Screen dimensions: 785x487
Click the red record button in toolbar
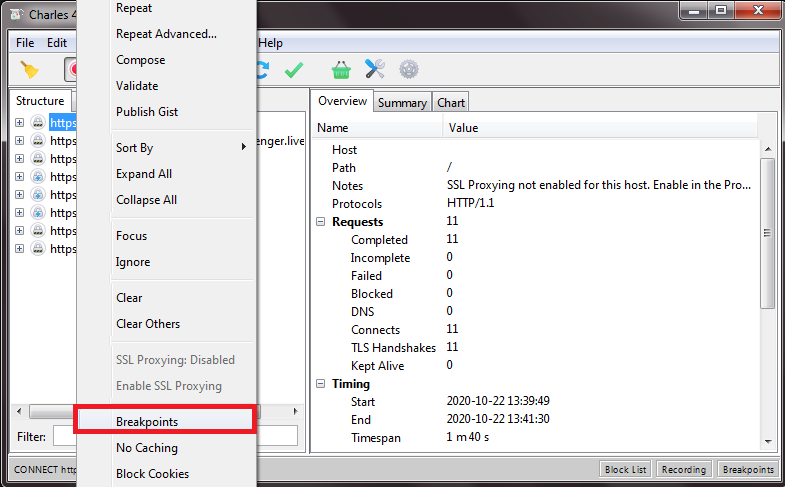coord(72,70)
